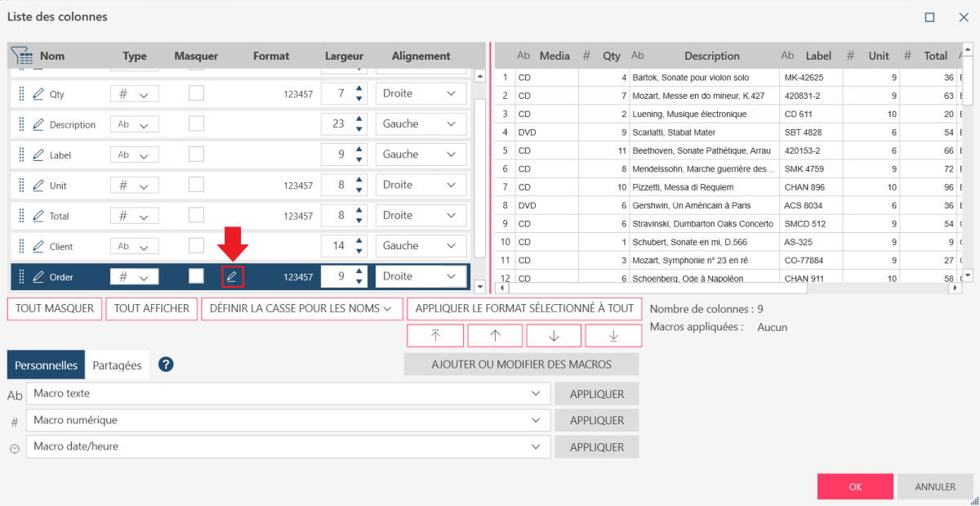The height and width of the screenshot is (506, 980).
Task: Open the Macro numérique dropdown
Action: click(287, 420)
